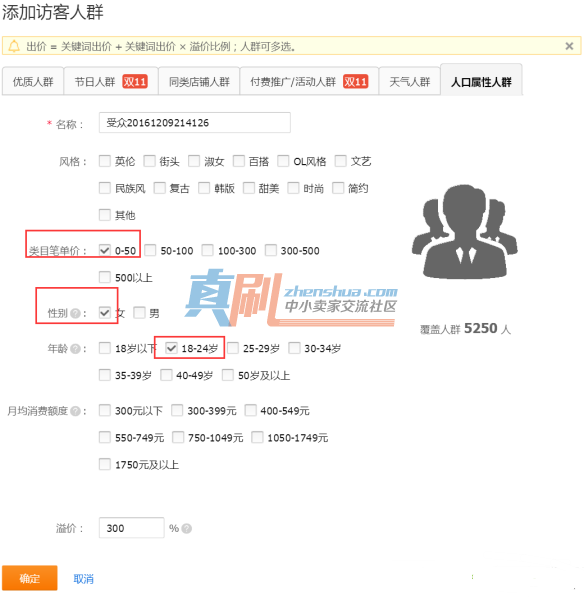
Task: Uncheck the 18-24岁 age checkbox
Action: (171, 348)
